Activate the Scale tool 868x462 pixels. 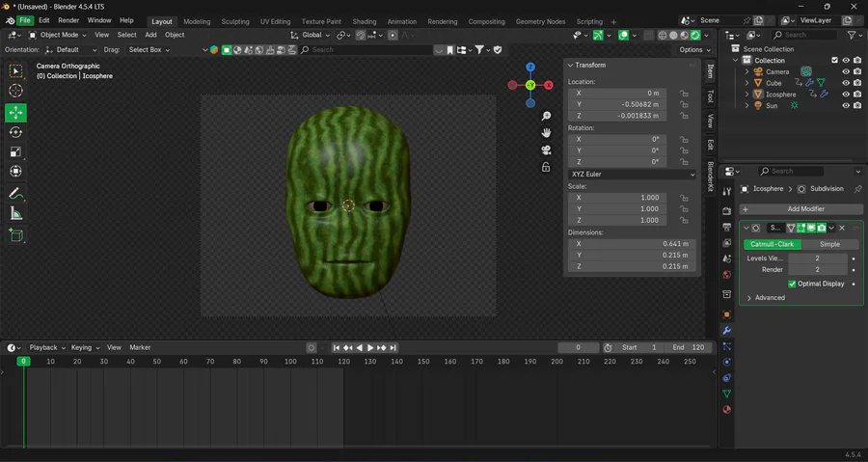click(15, 152)
